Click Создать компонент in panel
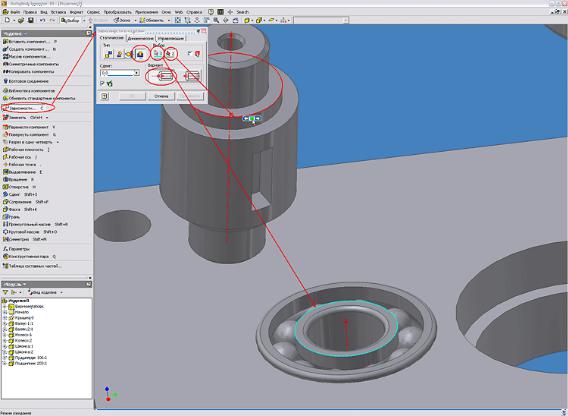This screenshot has height=416, width=568. [29, 49]
